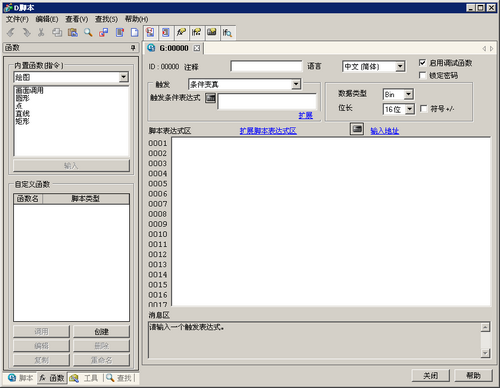The image size is (500, 388).
Task: Expand the 触发 条件变真 dropdown
Action: pyautogui.click(x=296, y=84)
